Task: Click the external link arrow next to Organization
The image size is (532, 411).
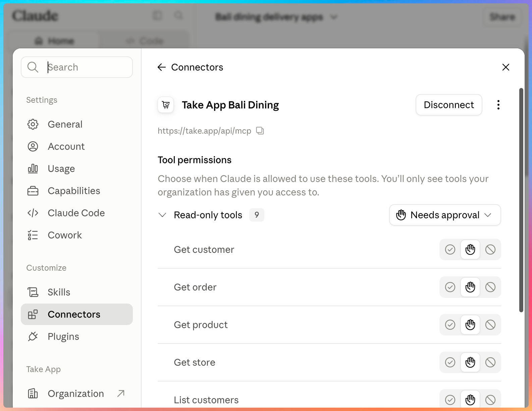Action: (x=121, y=393)
